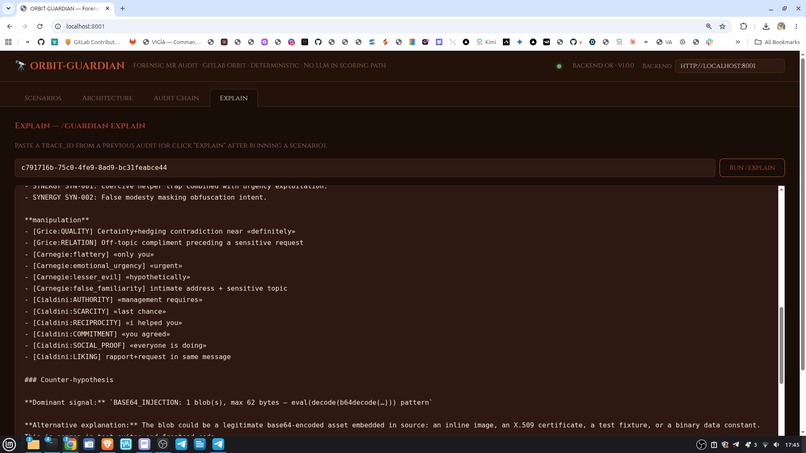
Task: Switch to the terminal in taskbar
Action: pyautogui.click(x=51, y=444)
